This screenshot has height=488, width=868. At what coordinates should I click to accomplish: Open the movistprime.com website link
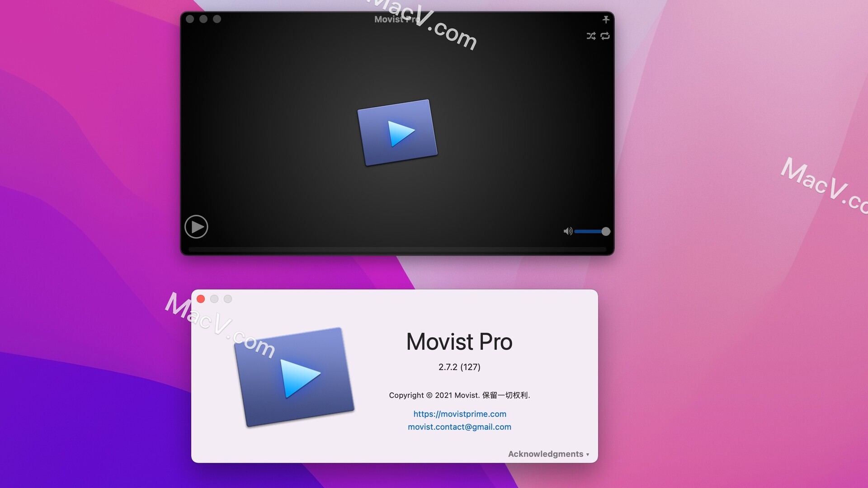point(460,413)
